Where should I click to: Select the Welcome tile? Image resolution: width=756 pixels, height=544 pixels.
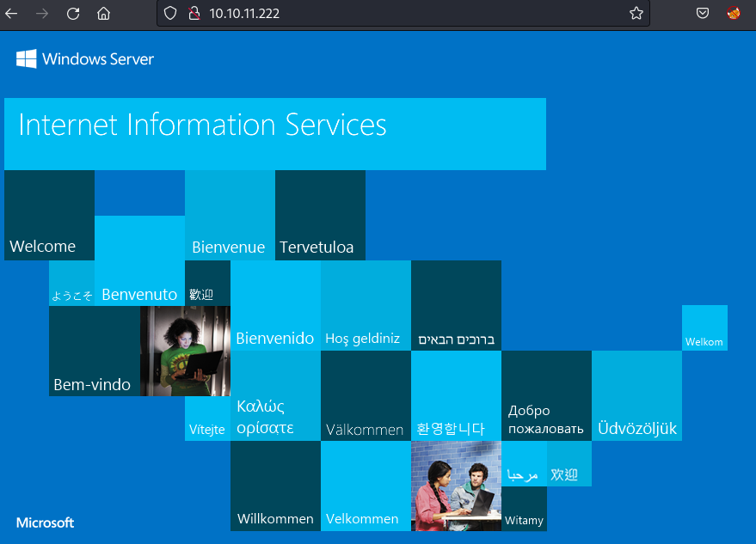(x=49, y=216)
